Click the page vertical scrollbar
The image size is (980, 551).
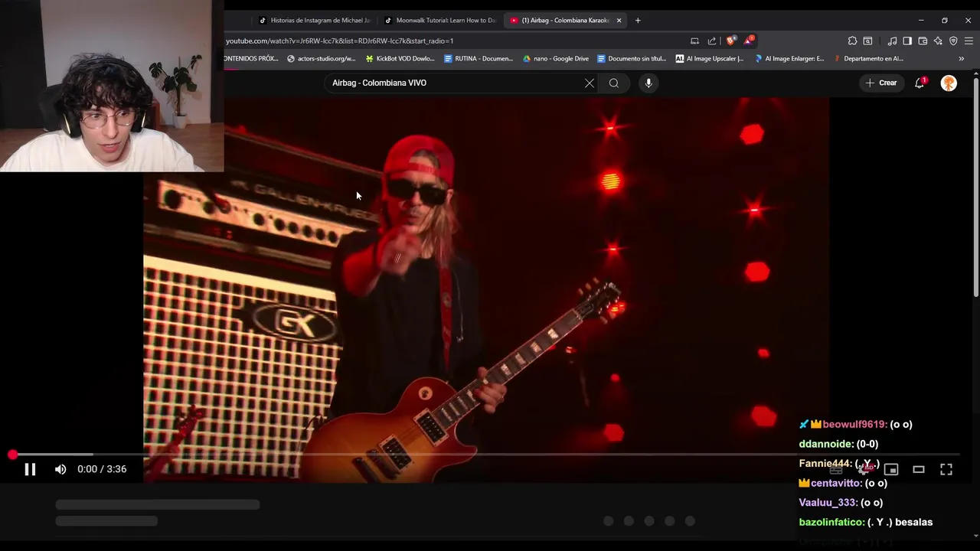pos(976,187)
